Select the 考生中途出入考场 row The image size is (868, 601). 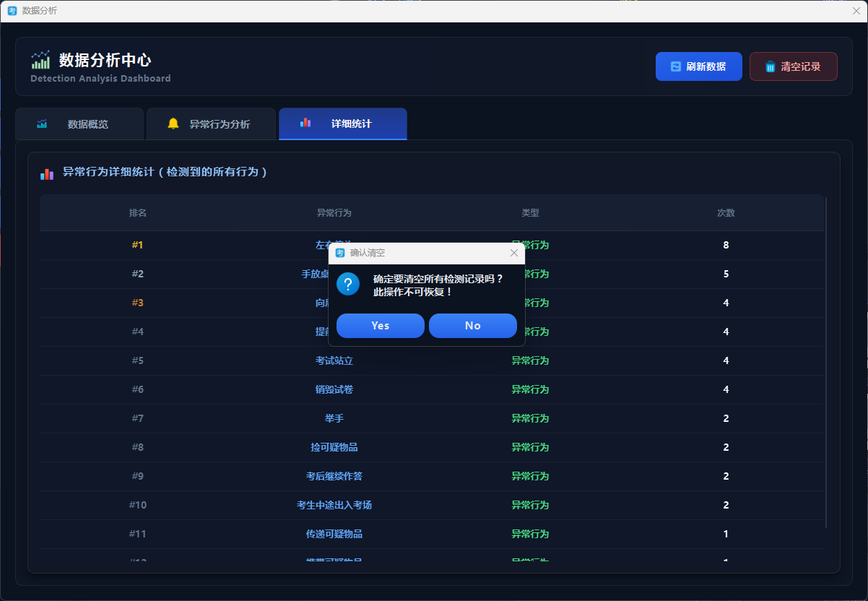coord(334,505)
